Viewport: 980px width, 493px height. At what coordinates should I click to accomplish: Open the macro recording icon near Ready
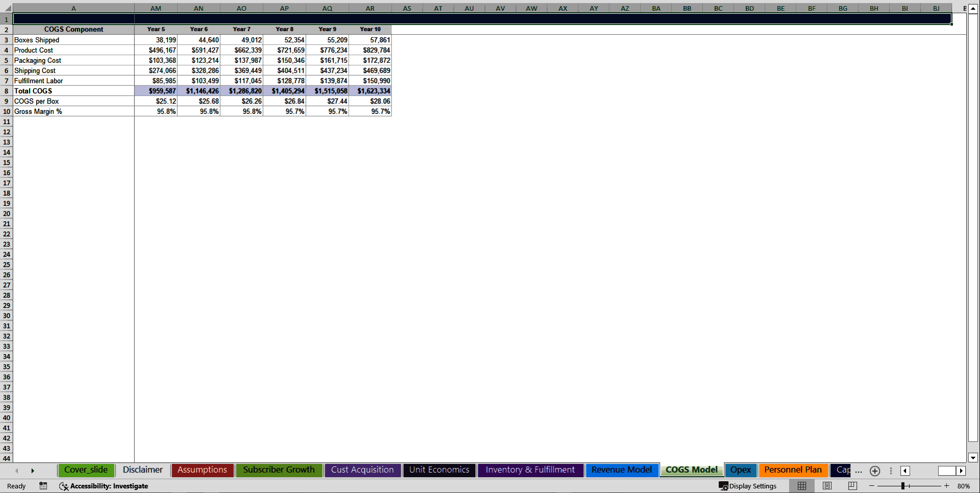(43, 486)
